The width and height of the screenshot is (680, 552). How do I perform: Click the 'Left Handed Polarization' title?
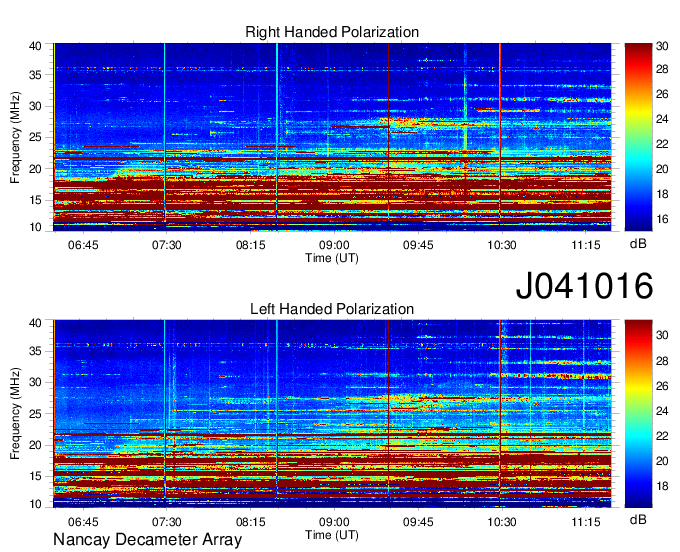pyautogui.click(x=332, y=309)
